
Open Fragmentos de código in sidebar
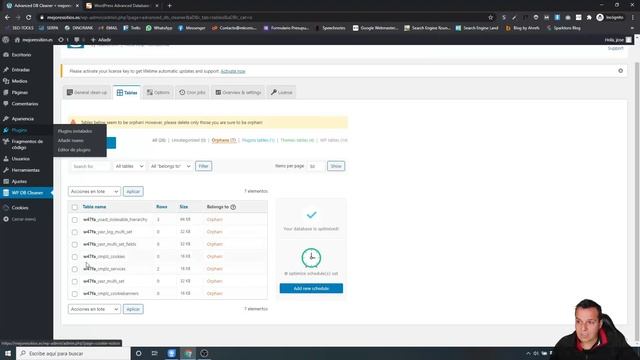[x=26, y=144]
